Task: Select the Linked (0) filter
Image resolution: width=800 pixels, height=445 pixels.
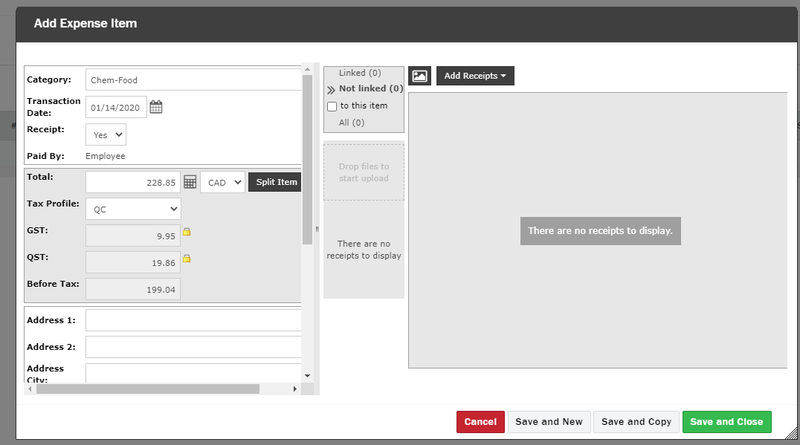Action: pyautogui.click(x=360, y=73)
